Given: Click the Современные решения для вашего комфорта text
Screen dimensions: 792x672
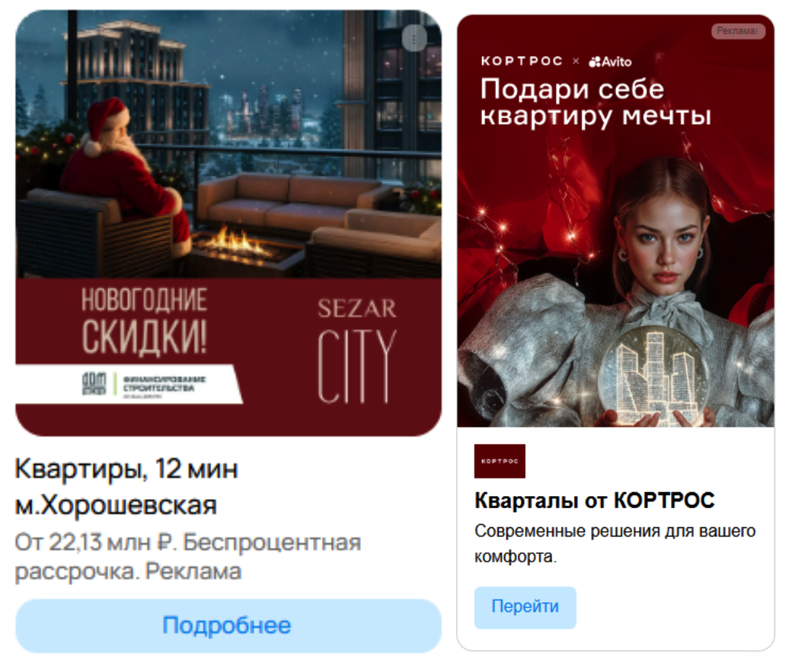Looking at the screenshot, I should tap(615, 544).
